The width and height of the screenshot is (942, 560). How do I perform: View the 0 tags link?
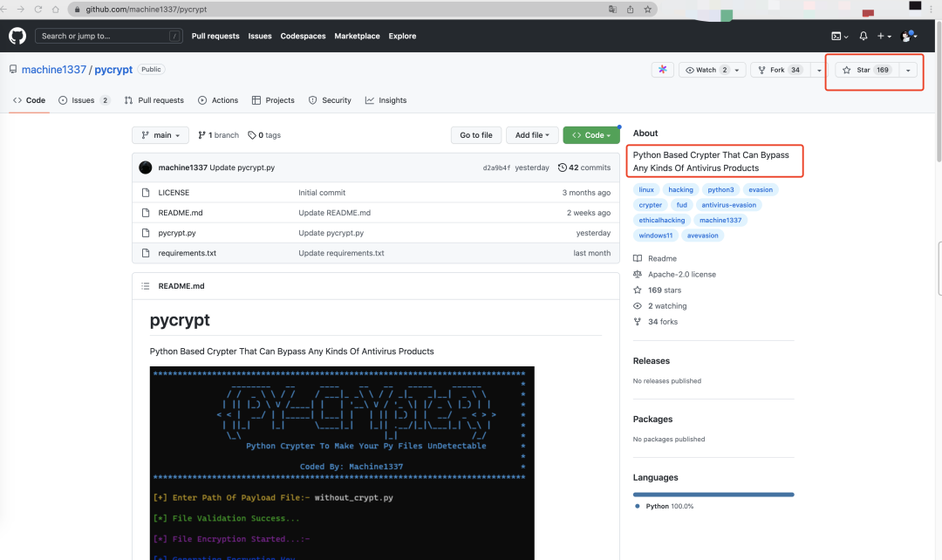tap(264, 135)
